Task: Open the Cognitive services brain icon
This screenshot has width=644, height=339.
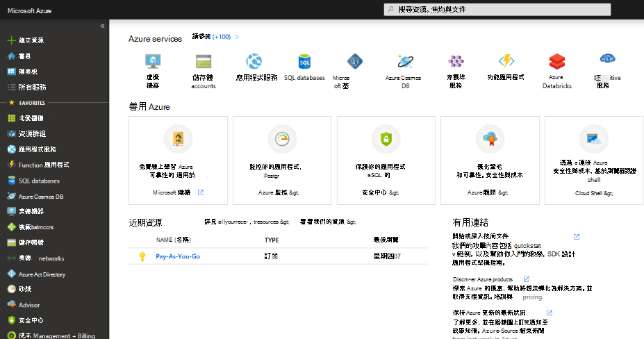Action: tap(607, 58)
